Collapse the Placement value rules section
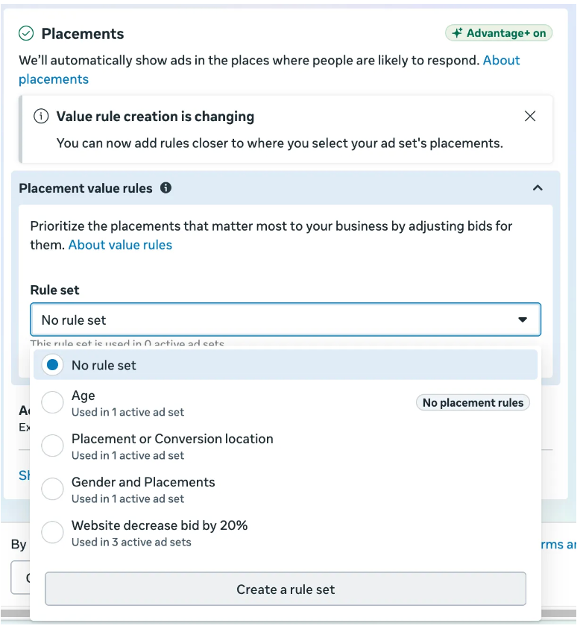 tap(538, 188)
